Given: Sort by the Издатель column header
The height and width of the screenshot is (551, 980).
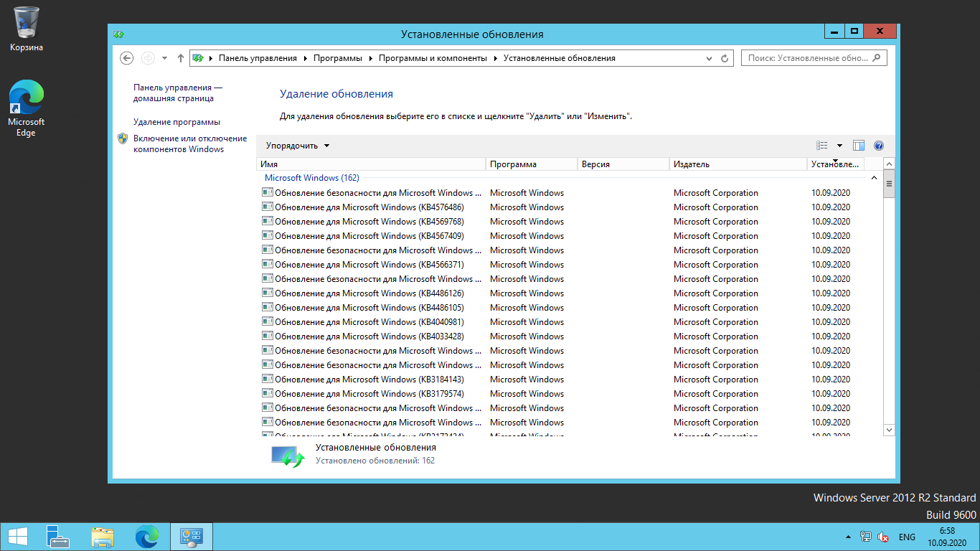Looking at the screenshot, I should click(738, 164).
